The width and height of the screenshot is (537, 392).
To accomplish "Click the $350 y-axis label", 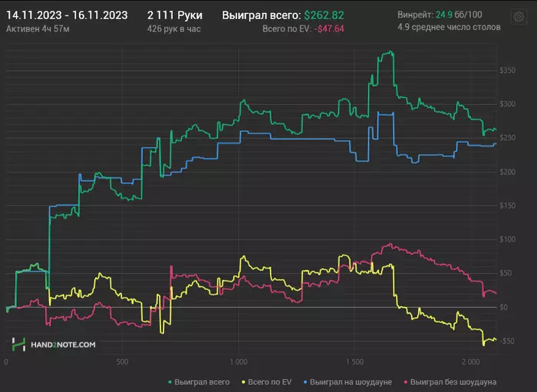I will [508, 71].
